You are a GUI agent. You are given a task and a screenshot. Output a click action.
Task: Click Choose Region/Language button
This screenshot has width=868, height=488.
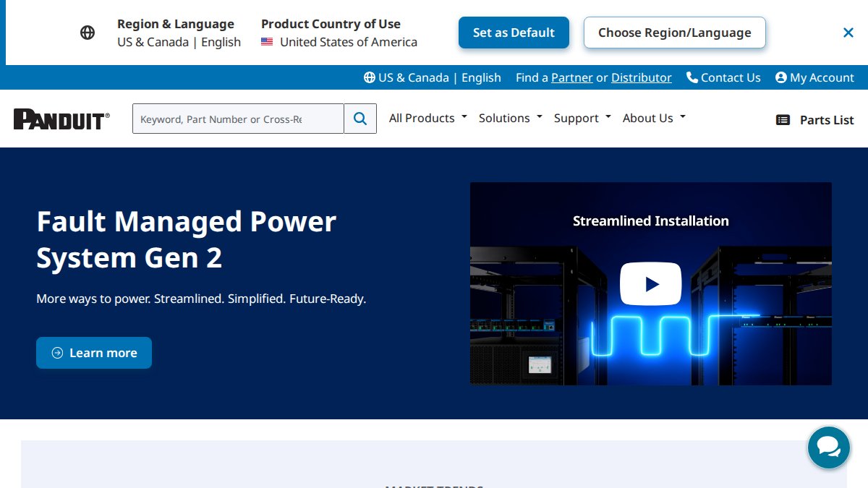pos(675,33)
